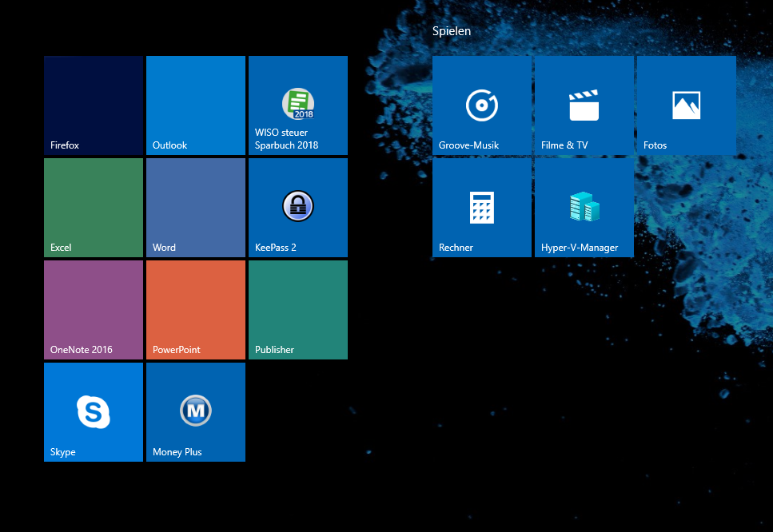
Task: Launch Hyper-V-Manager tile
Action: click(x=584, y=208)
